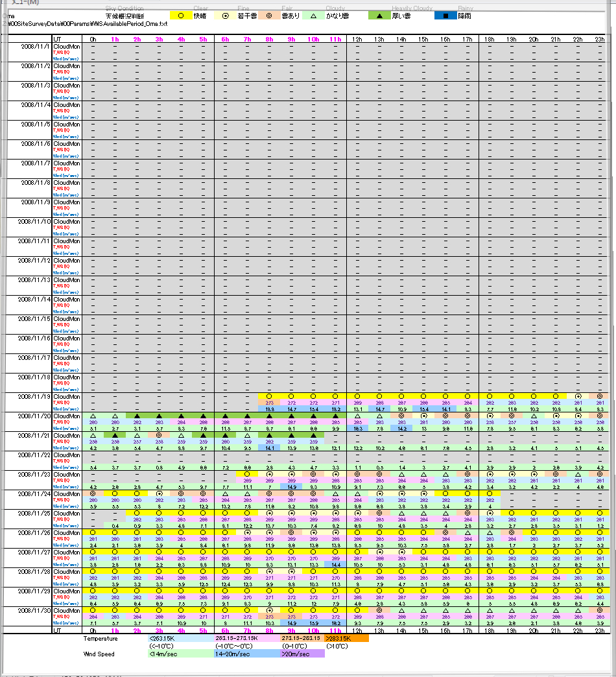This screenshot has width=616, height=677.
Task: Click the Fine sky dotted-circle legend icon
Action: (x=224, y=15)
